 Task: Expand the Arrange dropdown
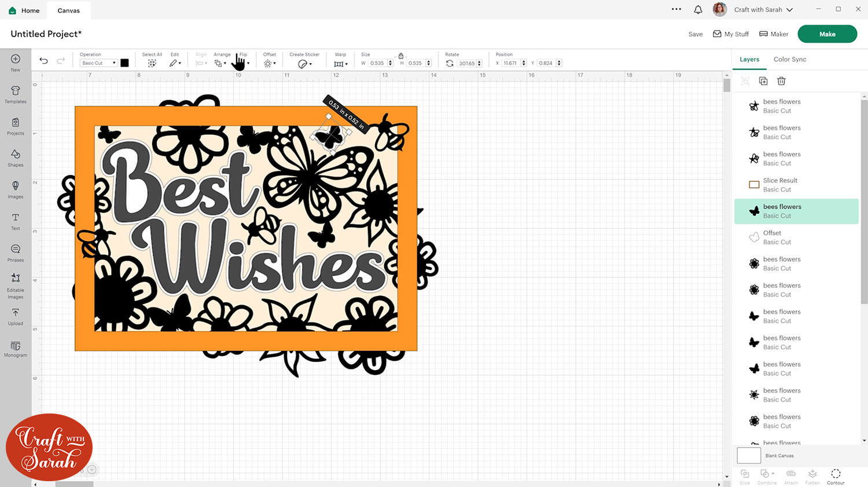(220, 63)
